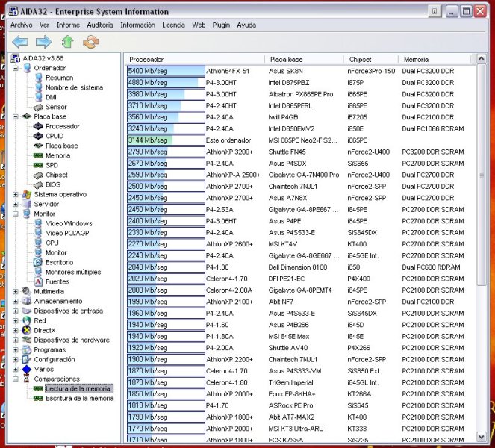This screenshot has width=495, height=448.
Task: Select the DirectX icon
Action: click(x=27, y=330)
